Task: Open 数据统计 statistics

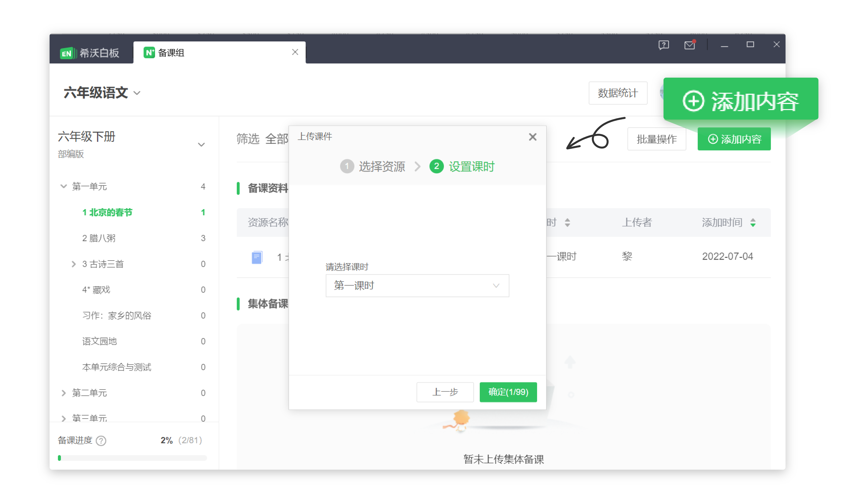Action: 618,93
